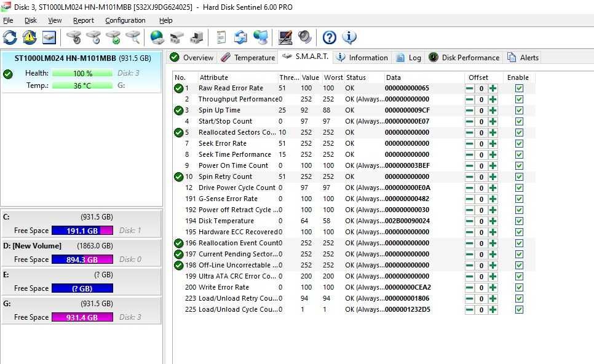Decrease offset for Spin Up Time
Viewport: 594px width, 364px height.
(470, 111)
